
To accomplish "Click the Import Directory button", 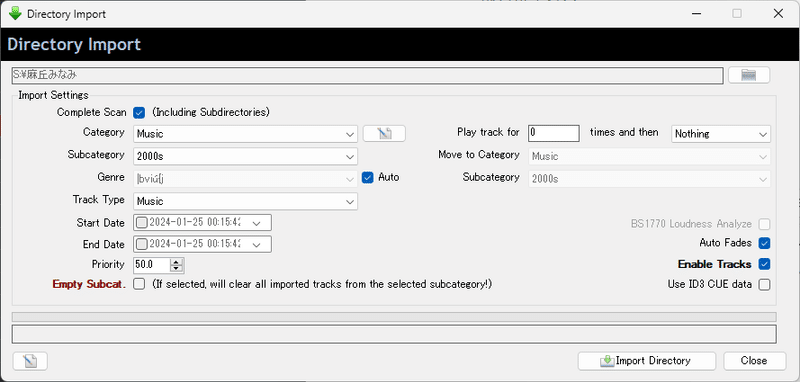I will [x=646, y=361].
